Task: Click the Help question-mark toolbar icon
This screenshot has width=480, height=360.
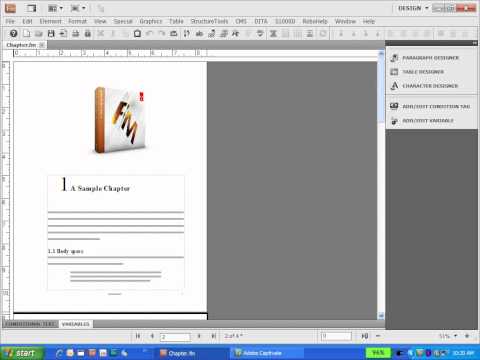Action: [13, 33]
